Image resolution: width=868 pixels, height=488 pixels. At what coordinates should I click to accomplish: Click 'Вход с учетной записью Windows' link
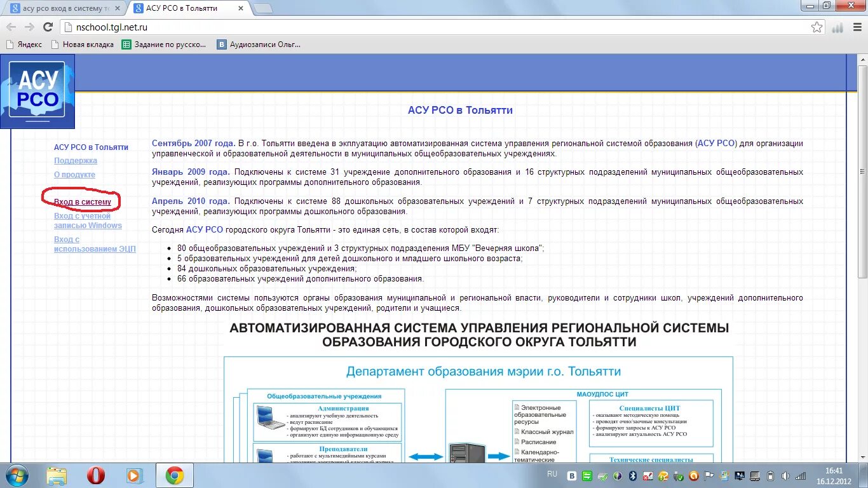point(88,220)
